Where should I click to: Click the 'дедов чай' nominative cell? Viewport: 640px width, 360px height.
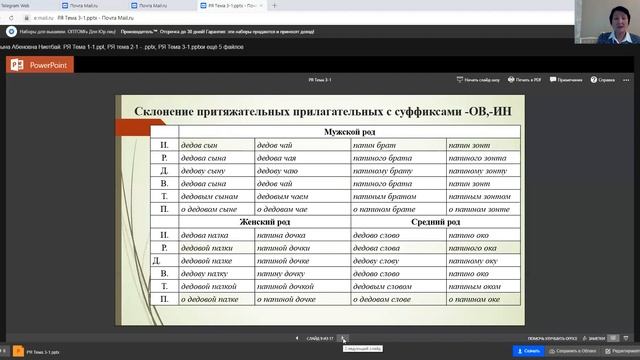pyautogui.click(x=302, y=145)
